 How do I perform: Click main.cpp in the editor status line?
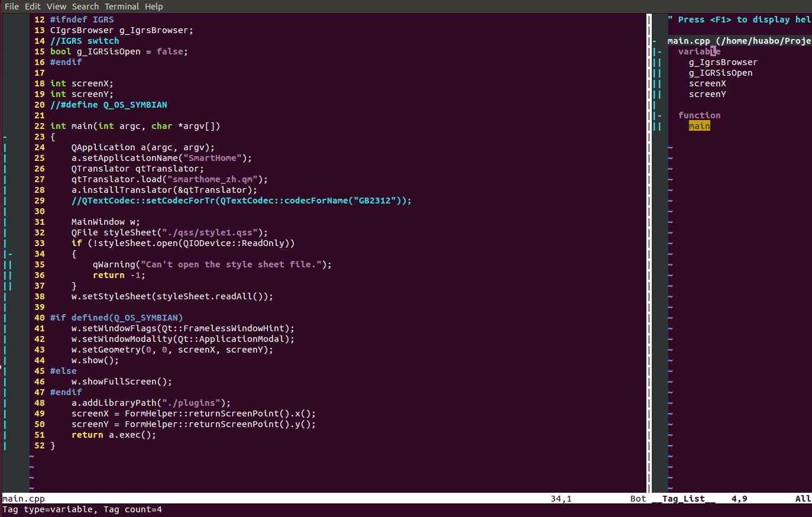(24, 499)
